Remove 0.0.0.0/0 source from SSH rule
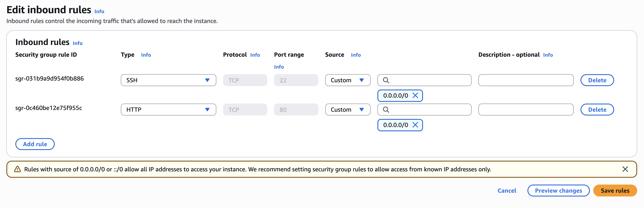The width and height of the screenshot is (644, 208). click(415, 95)
